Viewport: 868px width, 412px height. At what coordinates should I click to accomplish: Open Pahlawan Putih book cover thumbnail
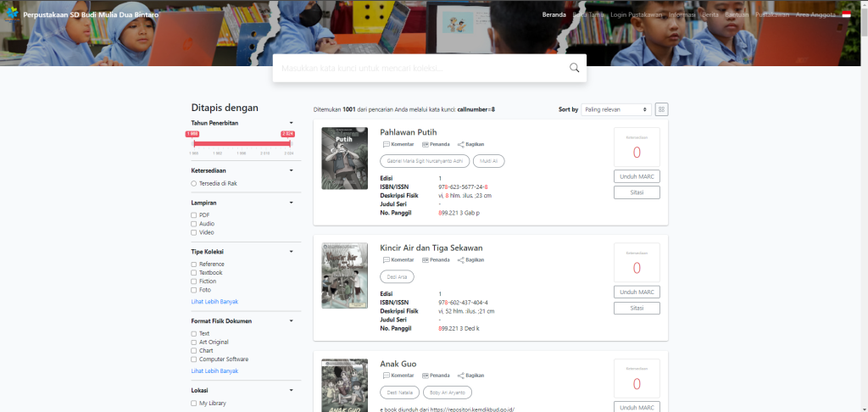[344, 159]
